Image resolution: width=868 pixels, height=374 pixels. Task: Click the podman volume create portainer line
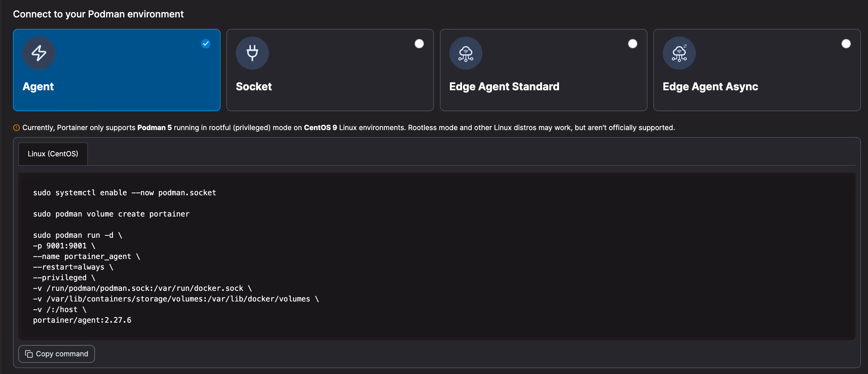111,214
